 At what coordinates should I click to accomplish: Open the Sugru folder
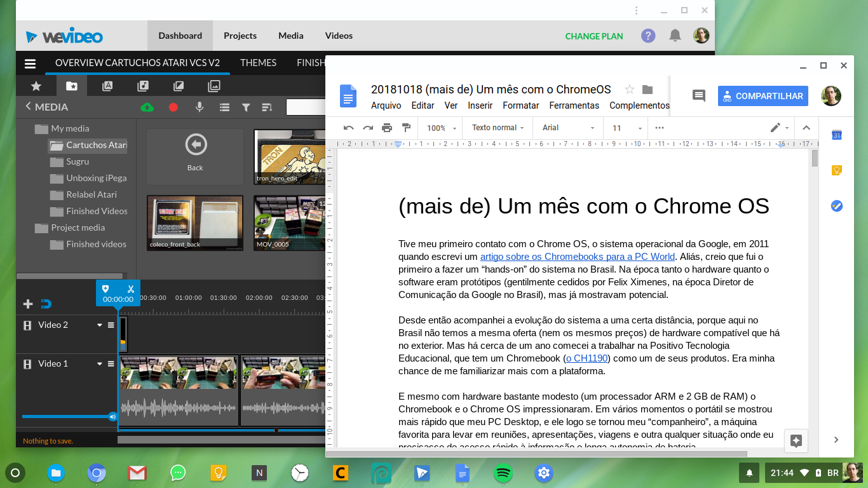click(70, 161)
